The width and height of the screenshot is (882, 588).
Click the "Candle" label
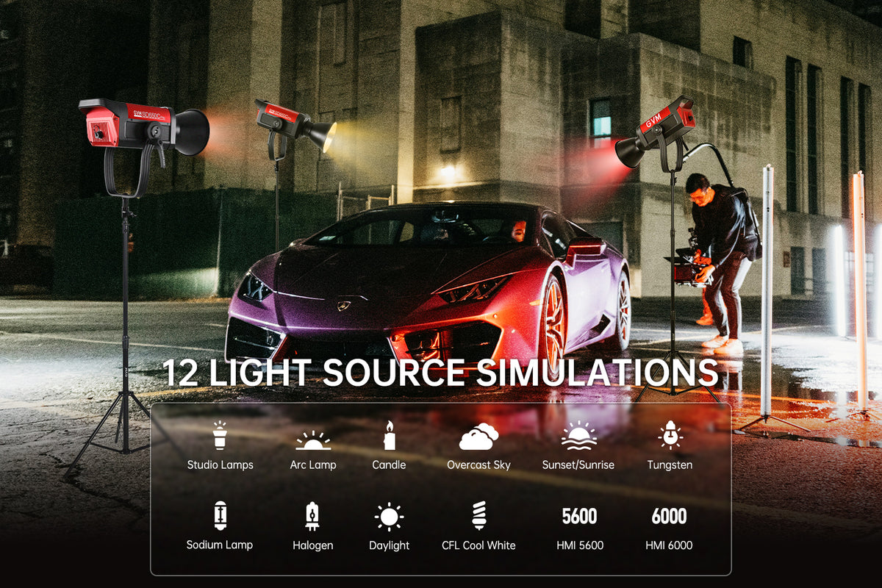[389, 465]
